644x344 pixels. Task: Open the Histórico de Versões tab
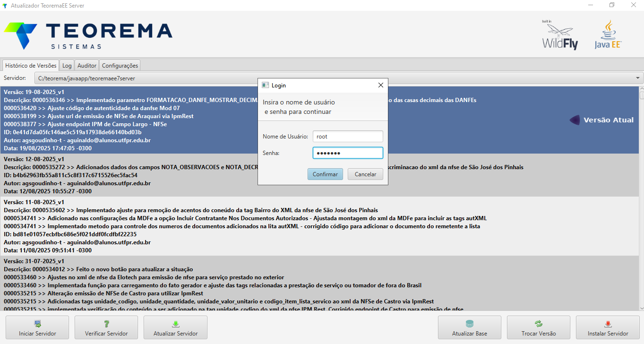pos(31,66)
